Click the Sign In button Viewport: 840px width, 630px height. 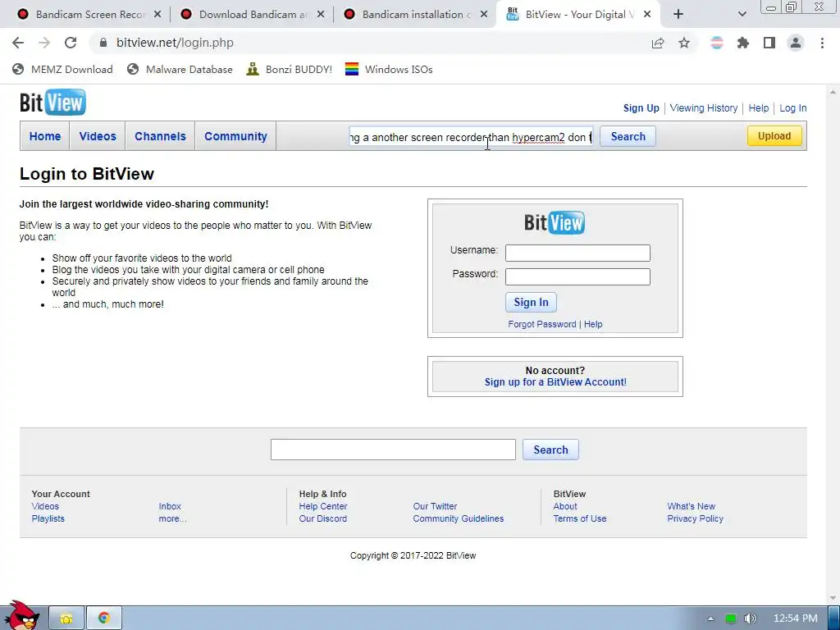point(531,302)
